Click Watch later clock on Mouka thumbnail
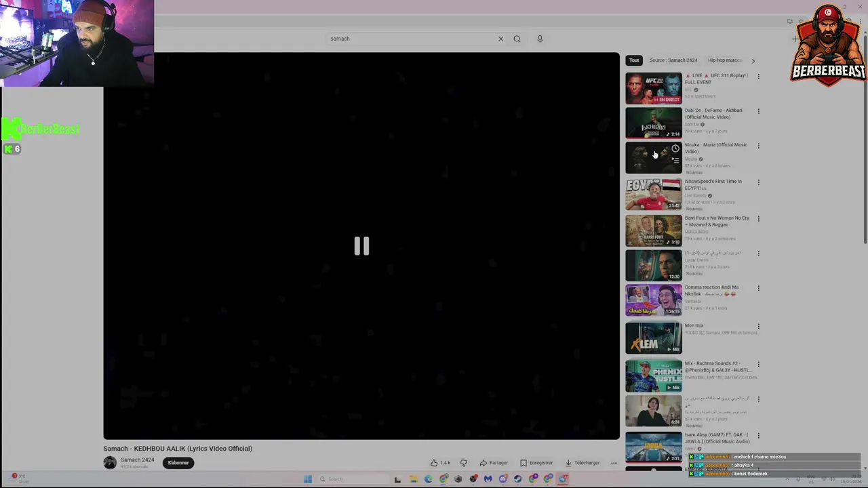 [675, 148]
